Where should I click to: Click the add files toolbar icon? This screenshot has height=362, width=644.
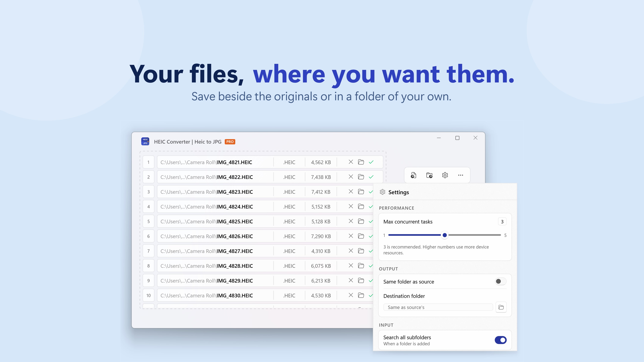coord(414,175)
